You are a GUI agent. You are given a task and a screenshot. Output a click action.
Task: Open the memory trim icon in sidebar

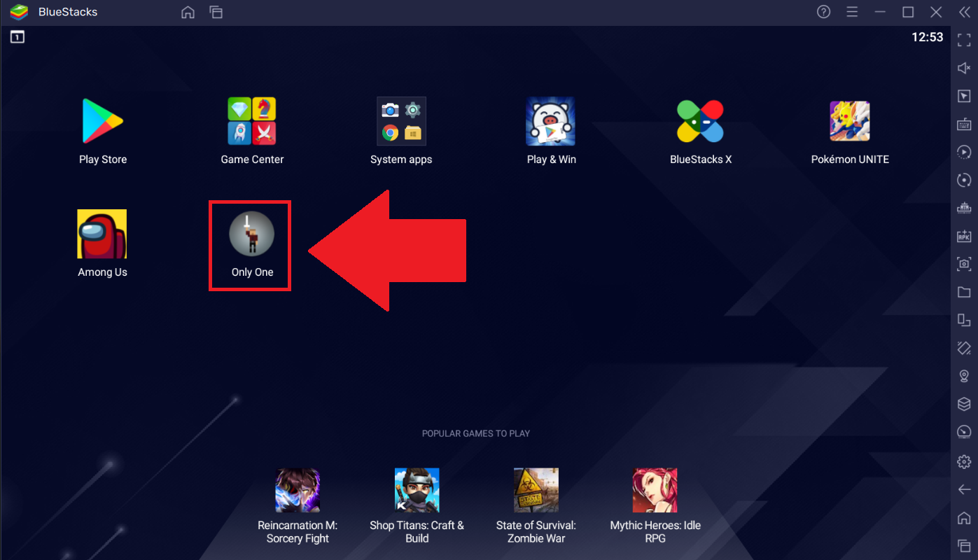click(964, 208)
